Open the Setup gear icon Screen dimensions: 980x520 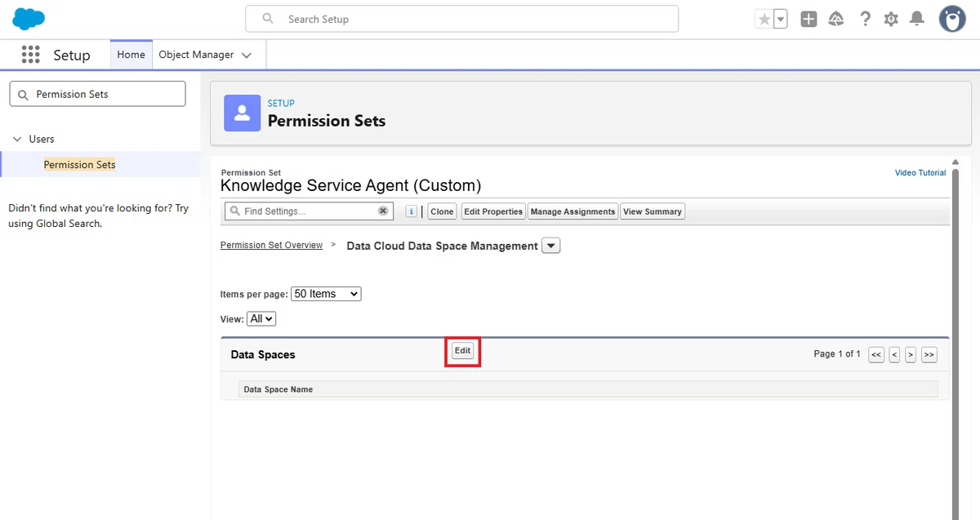pos(891,20)
